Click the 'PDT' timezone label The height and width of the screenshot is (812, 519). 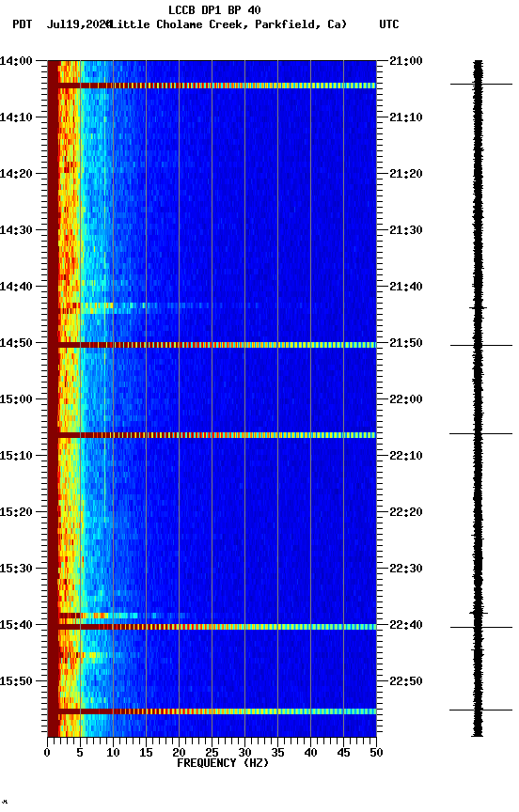pos(23,24)
